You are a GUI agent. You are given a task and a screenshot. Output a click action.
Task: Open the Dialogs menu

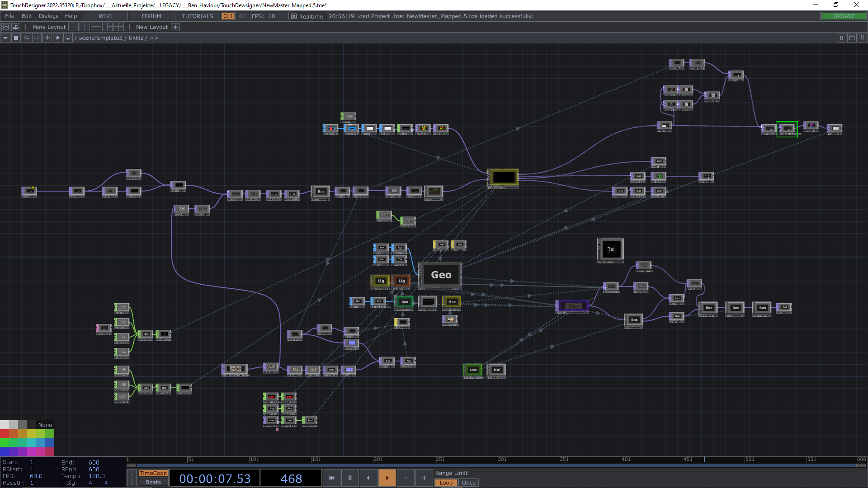tap(48, 16)
